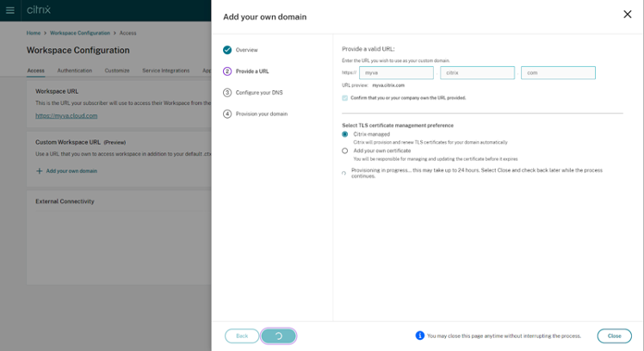Close the Add your own domain panel

(x=627, y=15)
